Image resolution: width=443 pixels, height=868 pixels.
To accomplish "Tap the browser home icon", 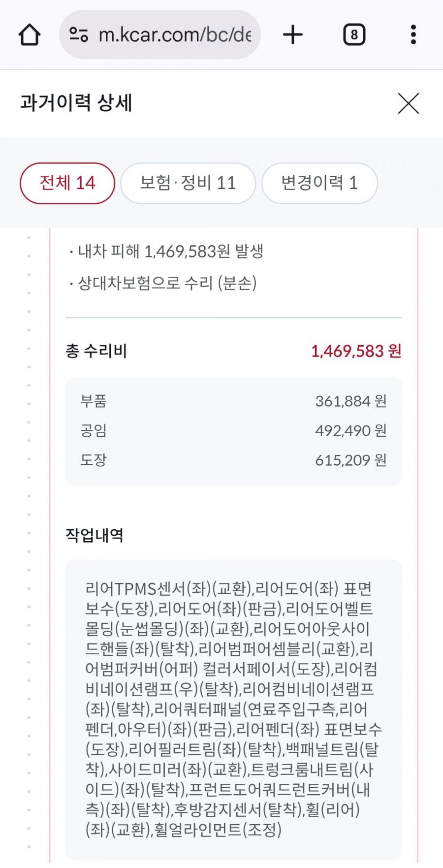I will pos(30,35).
